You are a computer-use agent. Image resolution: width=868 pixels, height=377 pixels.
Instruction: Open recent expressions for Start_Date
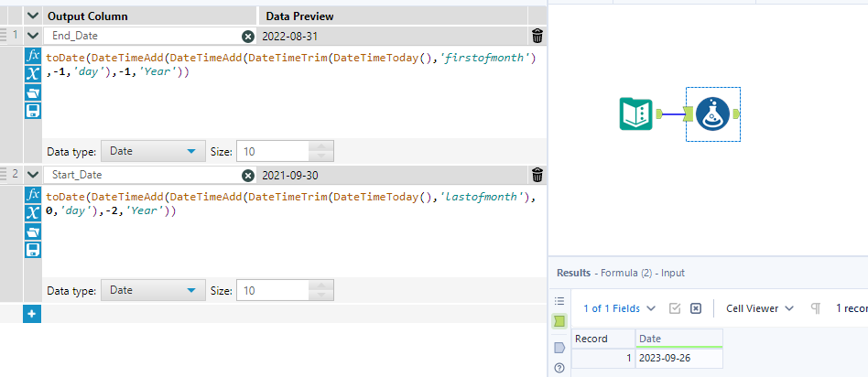click(33, 232)
